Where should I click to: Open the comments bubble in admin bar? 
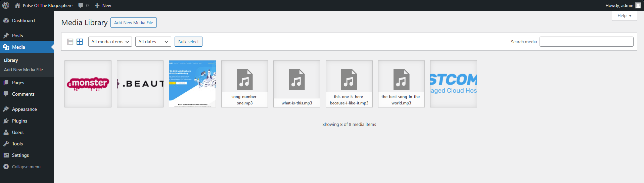(x=83, y=5)
